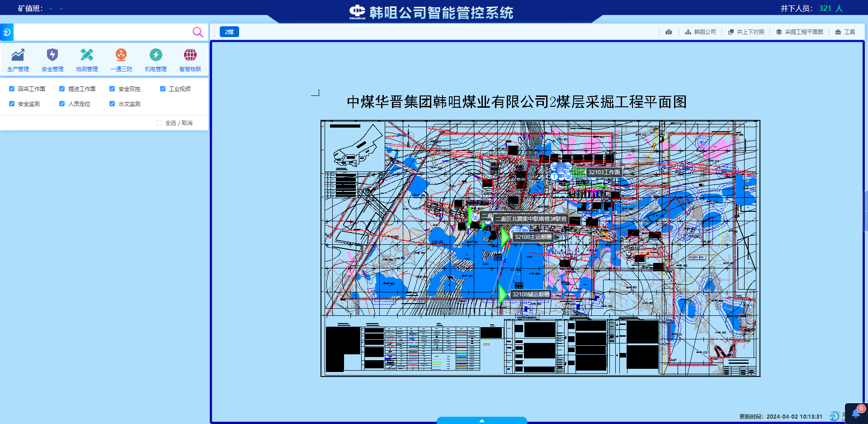Uncheck 掘进工作面 layer checkbox

coord(62,89)
